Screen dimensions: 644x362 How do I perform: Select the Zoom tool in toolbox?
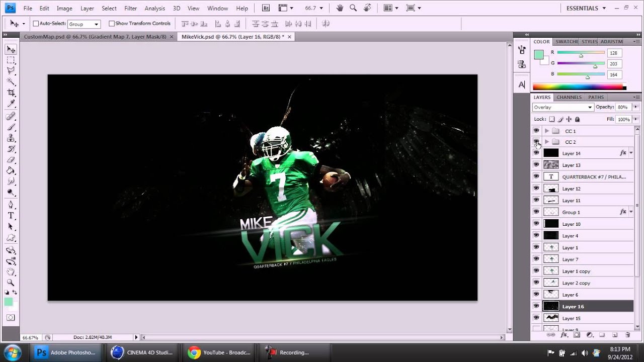pyautogui.click(x=11, y=283)
